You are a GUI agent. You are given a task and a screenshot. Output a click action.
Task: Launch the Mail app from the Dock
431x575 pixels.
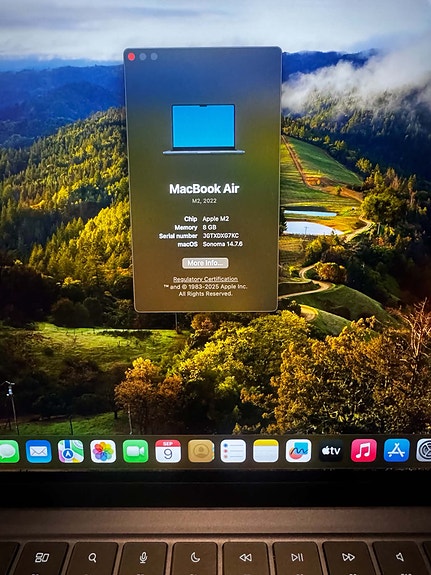click(x=39, y=451)
